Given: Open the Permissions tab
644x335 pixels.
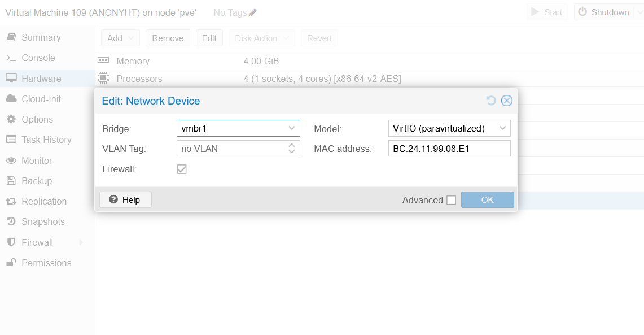Looking at the screenshot, I should coord(47,263).
